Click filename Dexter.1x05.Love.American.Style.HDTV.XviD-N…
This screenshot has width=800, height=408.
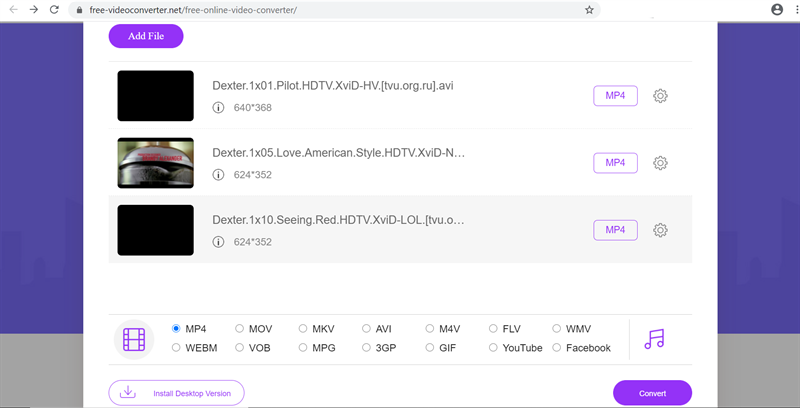click(339, 153)
